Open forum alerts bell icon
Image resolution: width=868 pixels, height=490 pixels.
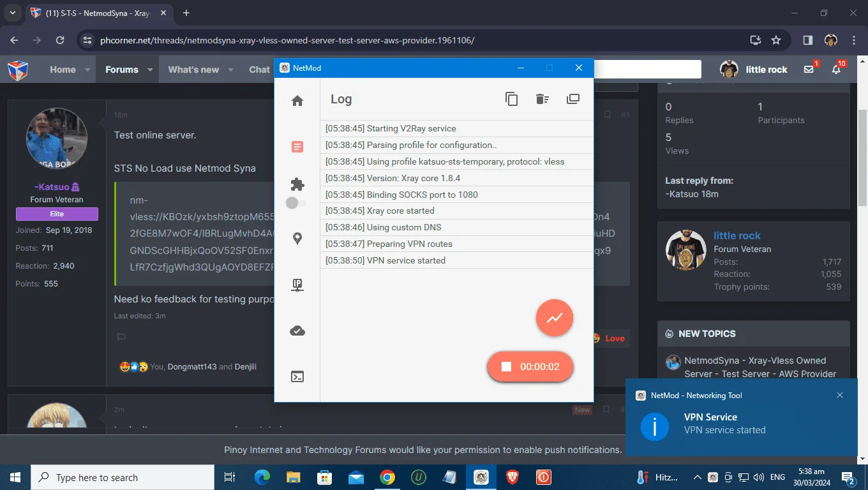(x=837, y=70)
